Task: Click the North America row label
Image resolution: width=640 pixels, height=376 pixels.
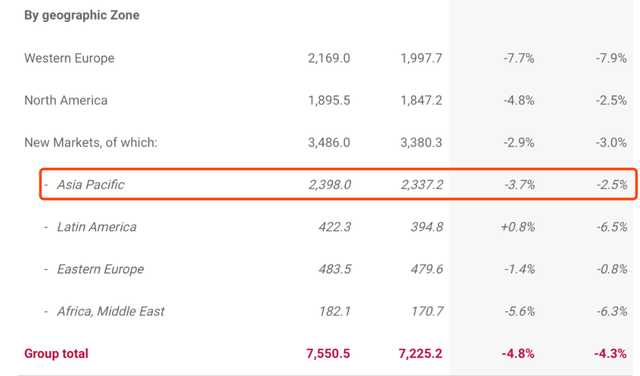Action: [x=66, y=100]
